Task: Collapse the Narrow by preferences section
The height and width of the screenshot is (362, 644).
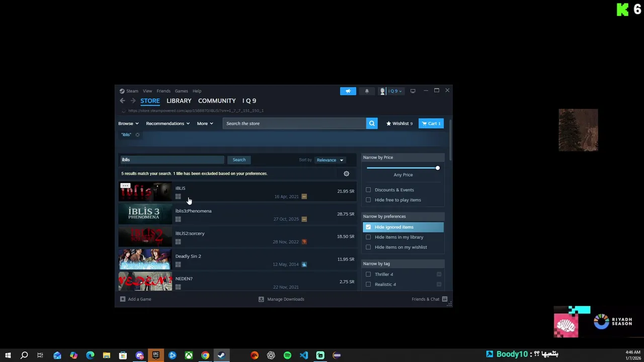Action: coord(403,216)
